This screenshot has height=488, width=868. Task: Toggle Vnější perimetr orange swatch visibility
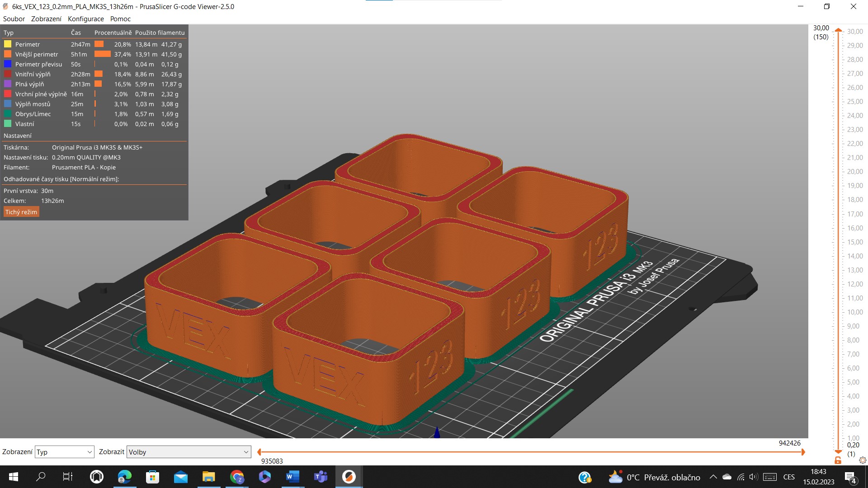(8, 54)
